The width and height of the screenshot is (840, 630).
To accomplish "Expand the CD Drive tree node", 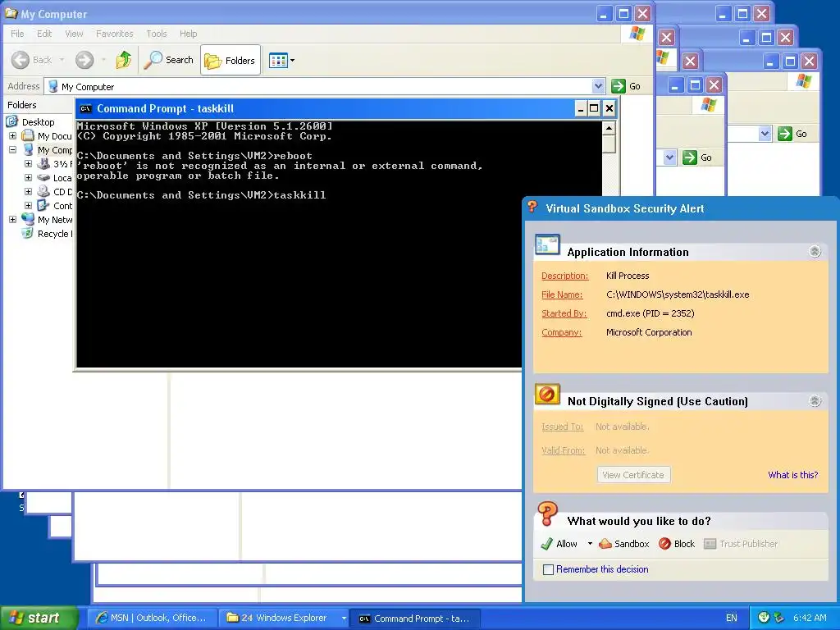I will [29, 192].
